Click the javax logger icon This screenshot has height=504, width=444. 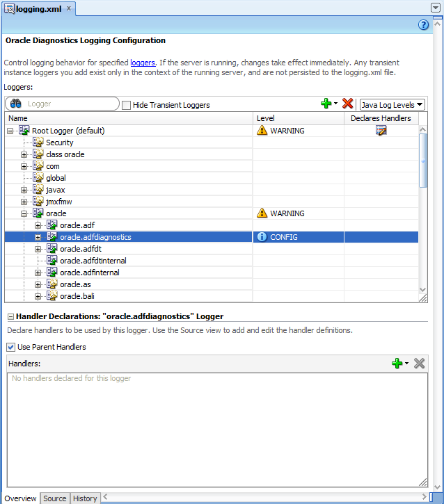(38, 190)
